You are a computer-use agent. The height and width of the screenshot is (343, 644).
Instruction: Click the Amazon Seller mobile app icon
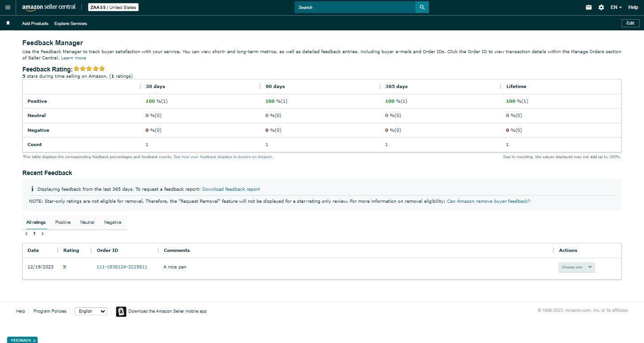tap(121, 311)
